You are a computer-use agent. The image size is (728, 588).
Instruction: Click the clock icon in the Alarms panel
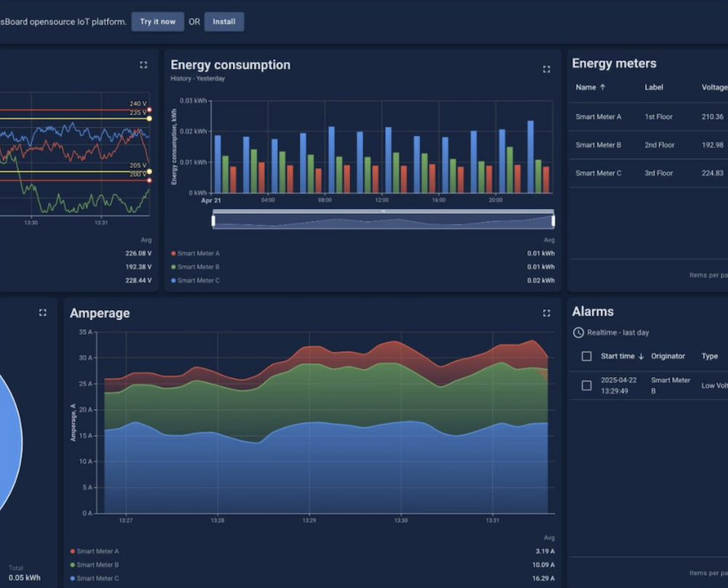tap(579, 333)
